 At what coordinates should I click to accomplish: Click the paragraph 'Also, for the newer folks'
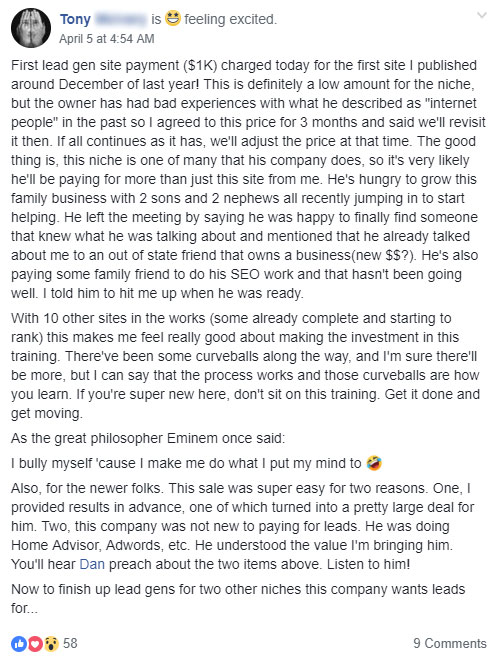tap(243, 526)
